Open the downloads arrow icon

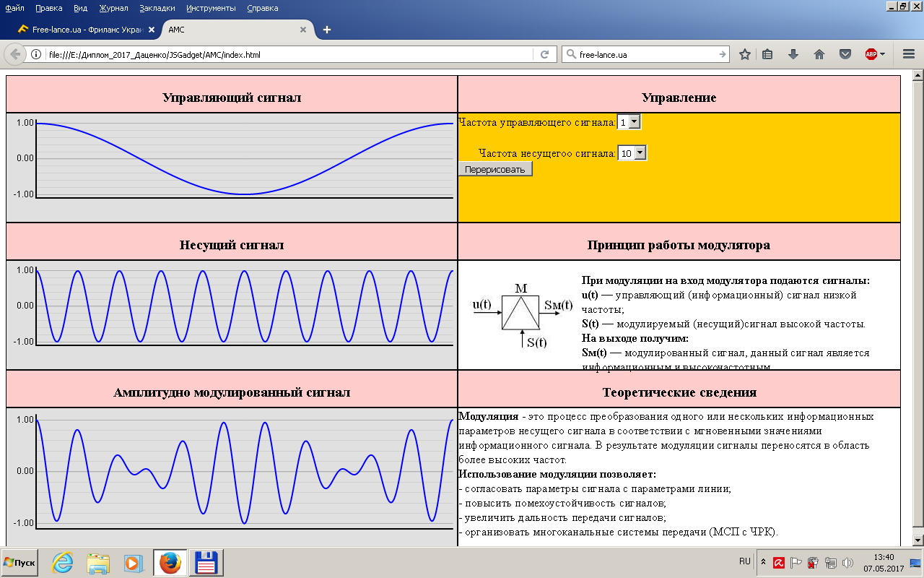pyautogui.click(x=793, y=54)
